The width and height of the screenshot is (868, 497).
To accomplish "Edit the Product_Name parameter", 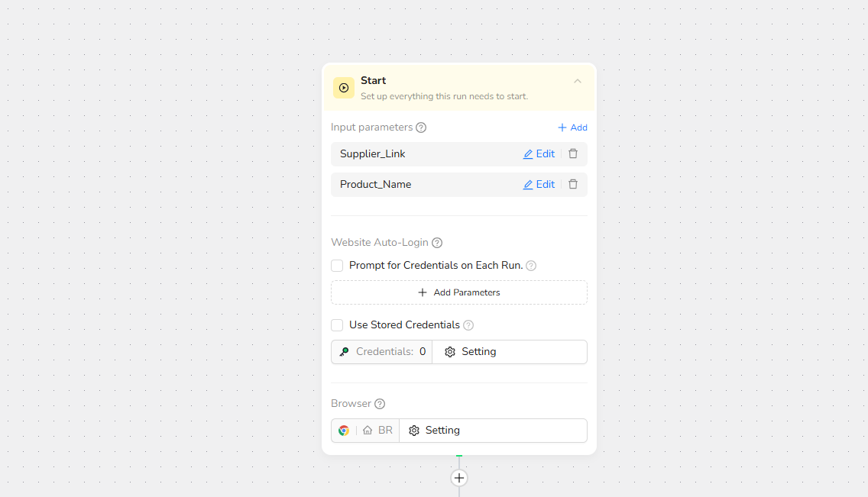I will click(539, 184).
